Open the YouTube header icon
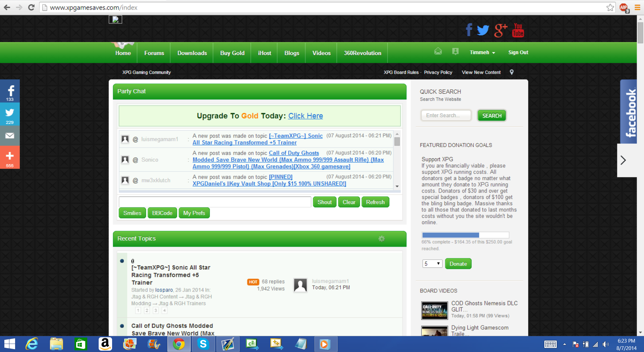 click(x=518, y=30)
